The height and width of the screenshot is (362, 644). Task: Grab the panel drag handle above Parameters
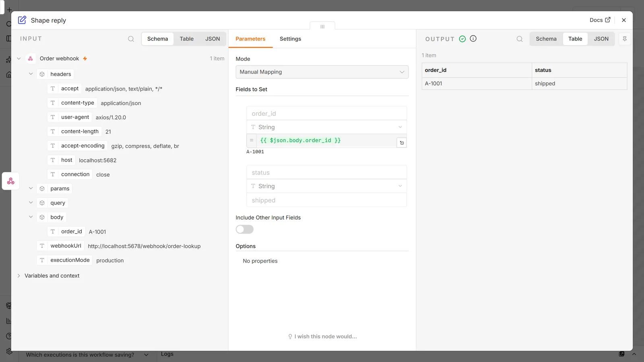point(322,27)
